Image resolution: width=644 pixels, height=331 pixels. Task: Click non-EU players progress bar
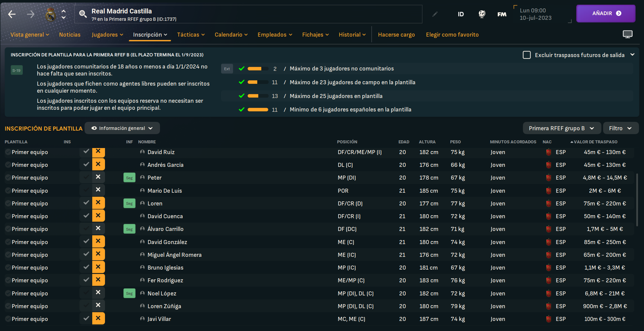[x=258, y=68]
